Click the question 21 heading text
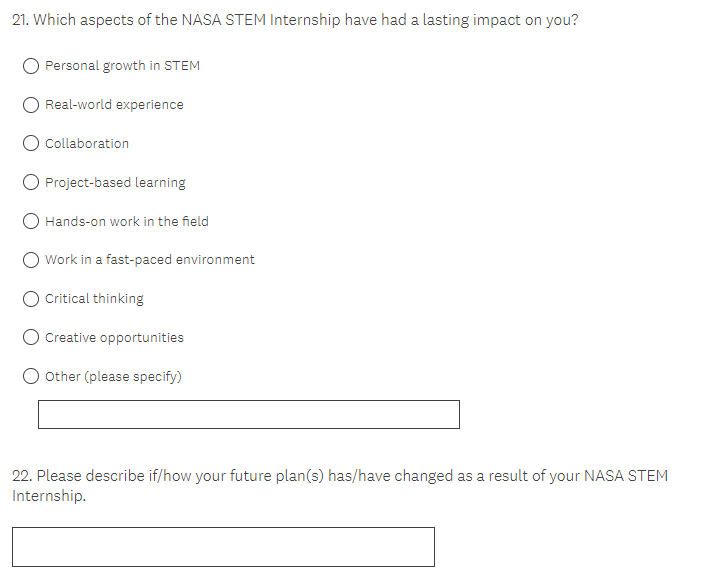Screen dimensions: 716x585 click(295, 21)
